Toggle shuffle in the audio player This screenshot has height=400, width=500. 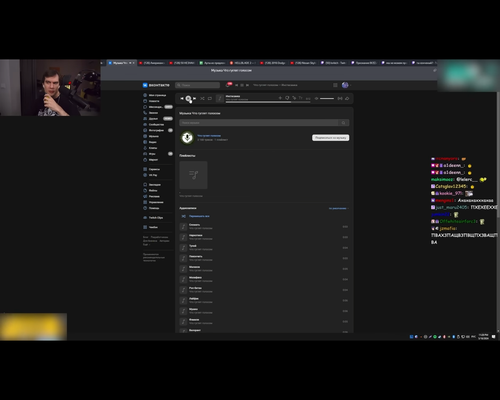(x=202, y=98)
